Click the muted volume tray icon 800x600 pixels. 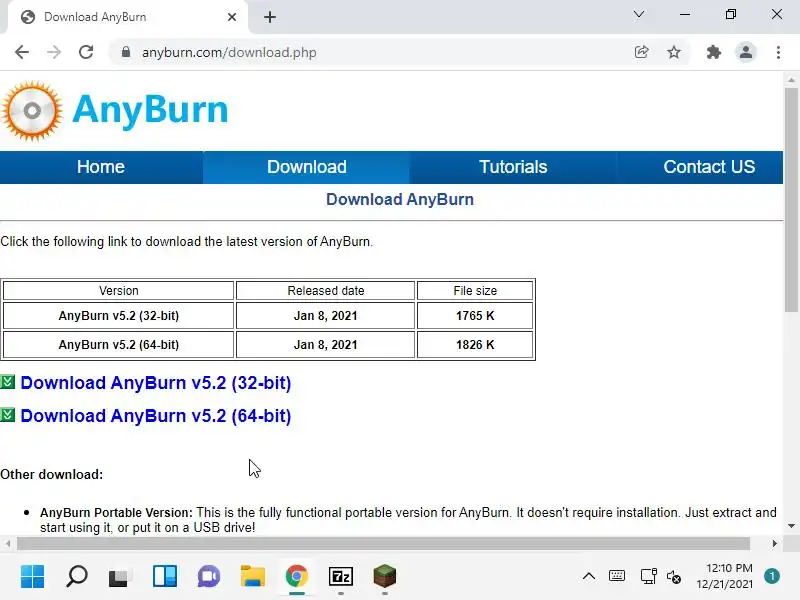[674, 577]
